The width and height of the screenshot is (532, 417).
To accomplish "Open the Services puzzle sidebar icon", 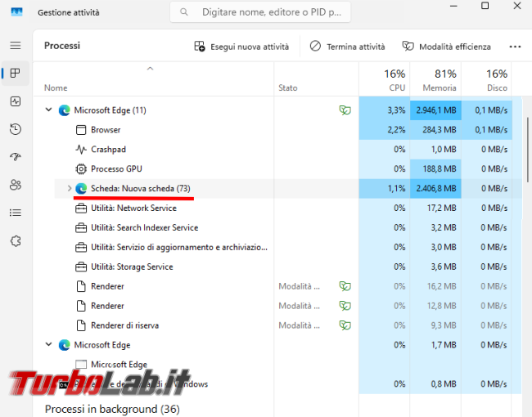I will point(16,241).
